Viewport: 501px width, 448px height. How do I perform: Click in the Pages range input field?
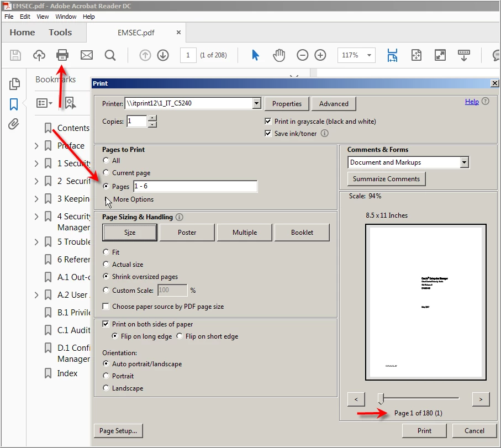pyautogui.click(x=195, y=186)
